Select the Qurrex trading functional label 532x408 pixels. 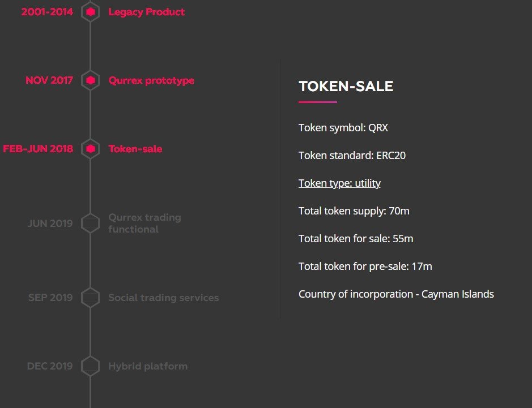[144, 223]
